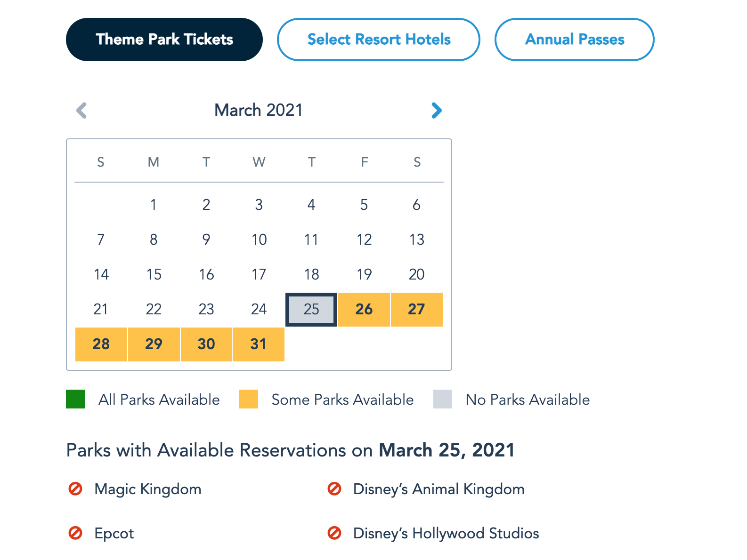Switch to Select Resort Hotels tab
The image size is (747, 560).
tap(379, 40)
